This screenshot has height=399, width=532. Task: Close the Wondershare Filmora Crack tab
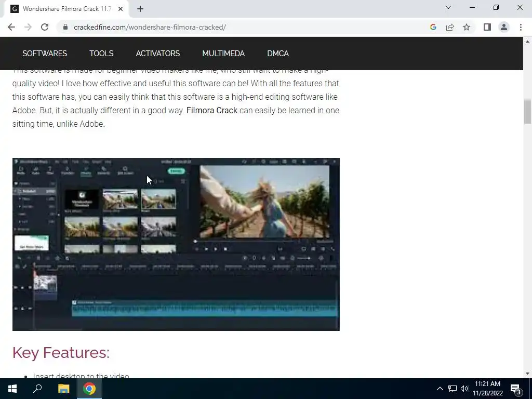(121, 9)
